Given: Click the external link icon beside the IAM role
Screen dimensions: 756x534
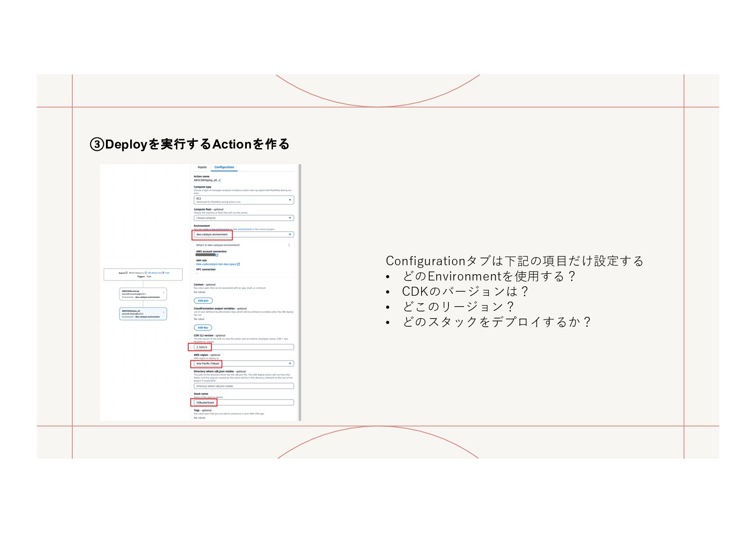Looking at the screenshot, I should click(238, 264).
